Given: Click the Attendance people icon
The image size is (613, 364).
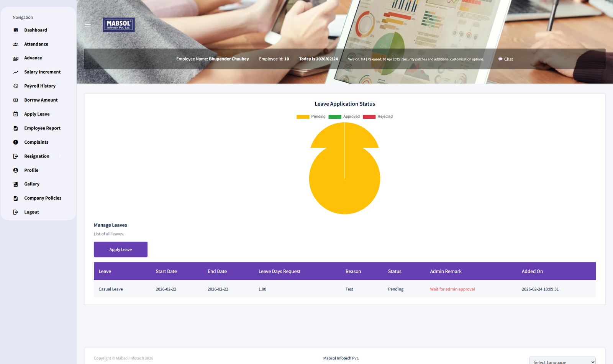Looking at the screenshot, I should click(x=16, y=44).
